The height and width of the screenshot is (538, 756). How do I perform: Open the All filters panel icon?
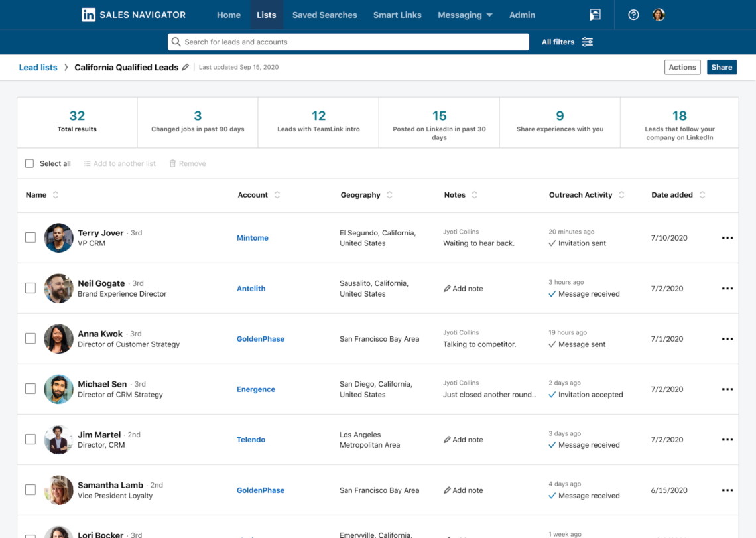click(x=587, y=42)
